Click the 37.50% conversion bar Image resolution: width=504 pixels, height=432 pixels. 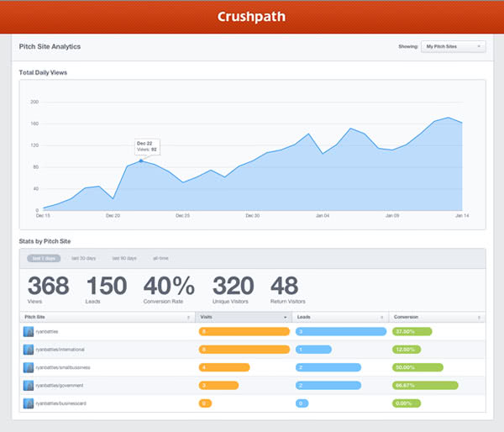pyautogui.click(x=412, y=332)
